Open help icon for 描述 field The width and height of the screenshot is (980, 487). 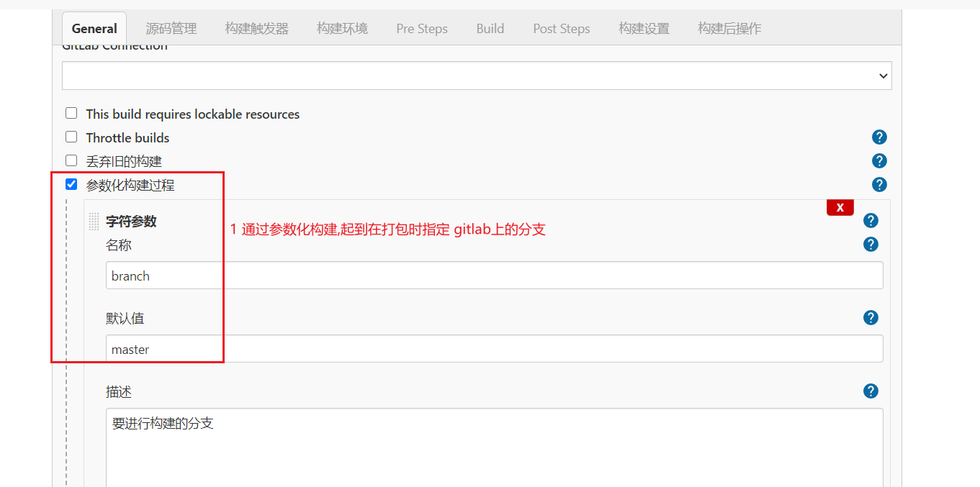871,391
